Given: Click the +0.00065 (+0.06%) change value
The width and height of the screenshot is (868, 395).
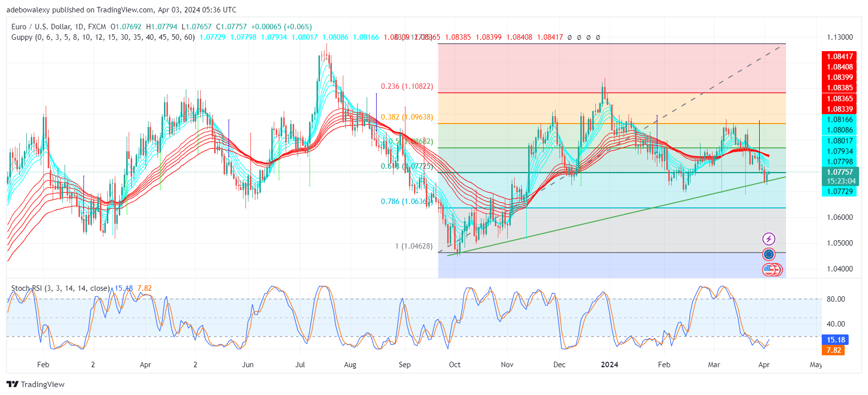Looking at the screenshot, I should point(281,27).
